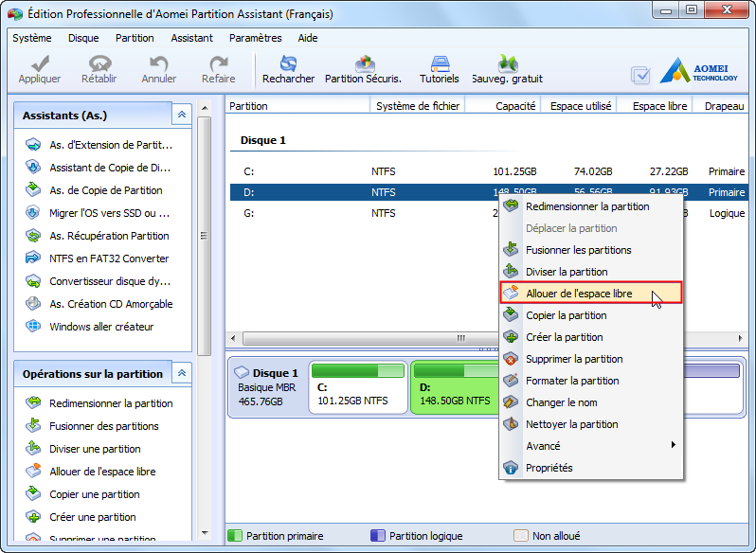This screenshot has width=756, height=553.
Task: Launch Migrer l'OS vers SSD wizard
Action: point(98,213)
